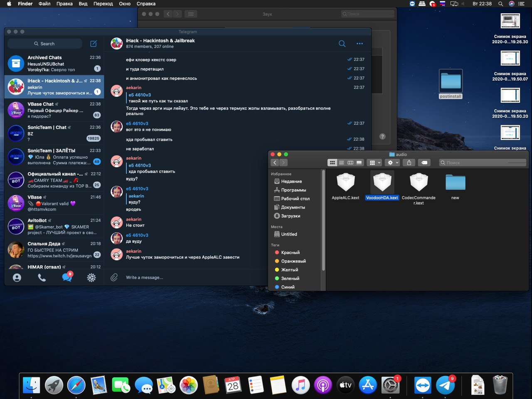
Task: Open System Preferences from the Dock
Action: tap(390, 385)
